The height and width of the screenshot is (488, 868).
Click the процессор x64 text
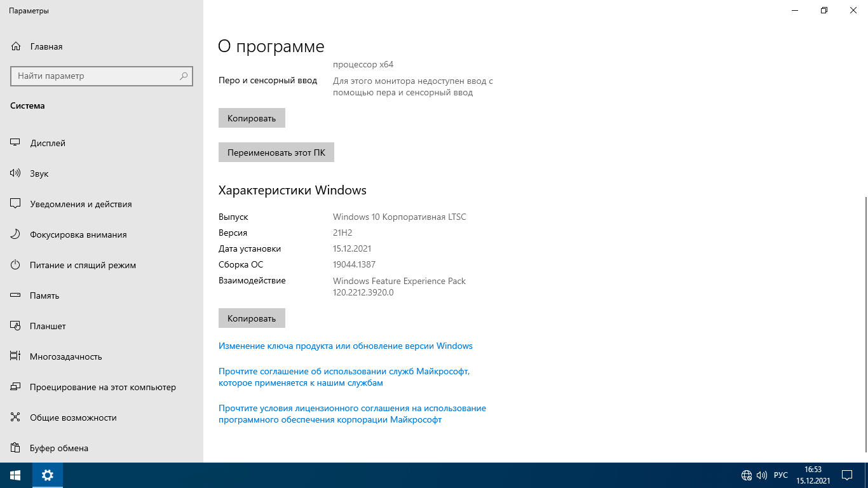coord(363,65)
